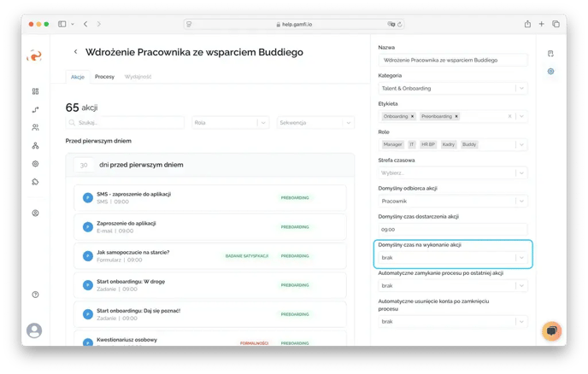The image size is (588, 374).
Task: Click the user avatar in the sidebar
Action: (34, 330)
